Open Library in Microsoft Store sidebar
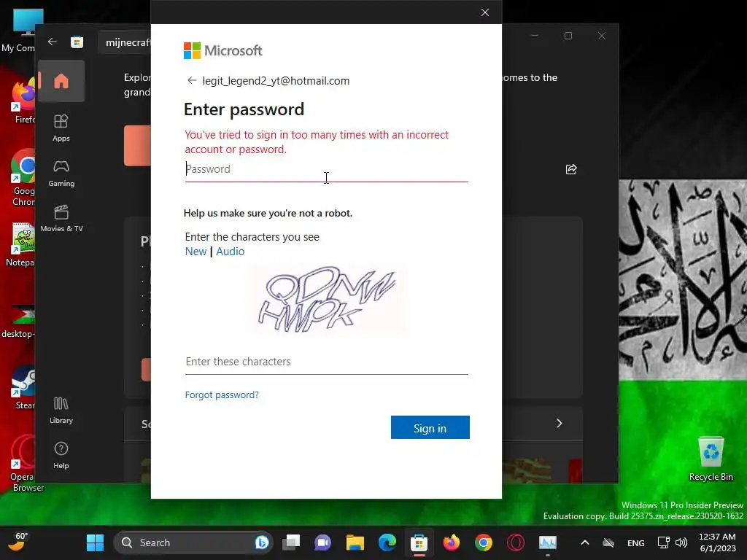The image size is (747, 560). [61, 410]
